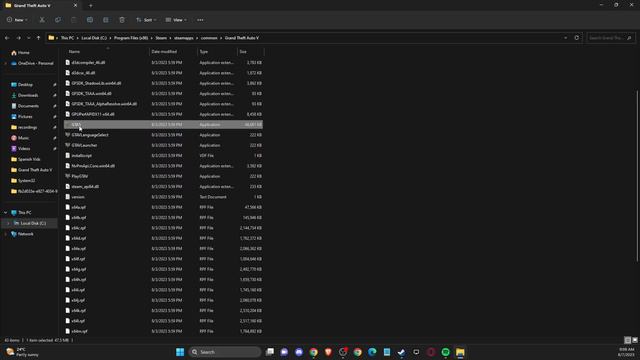Screen dimensions: 640x360
Task: Open Pictures in Quick access
Action: [25, 117]
